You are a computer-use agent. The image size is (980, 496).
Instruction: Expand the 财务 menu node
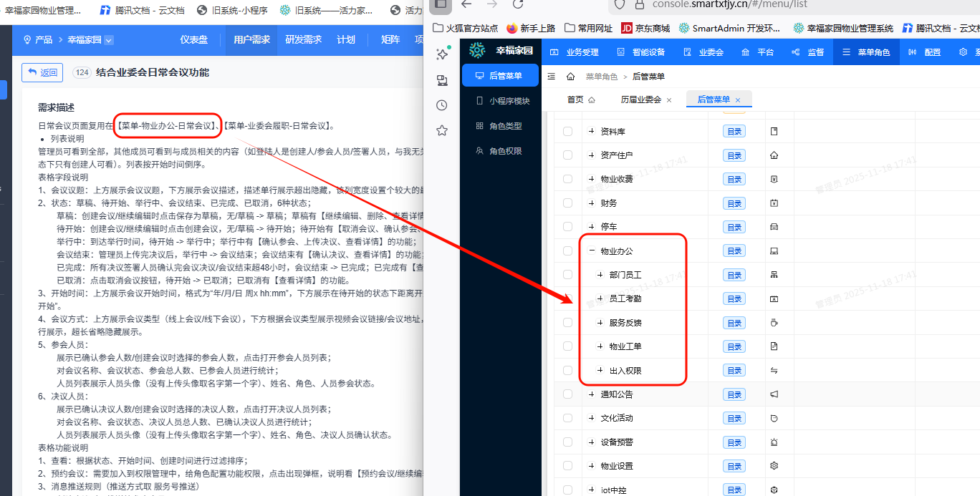(590, 203)
